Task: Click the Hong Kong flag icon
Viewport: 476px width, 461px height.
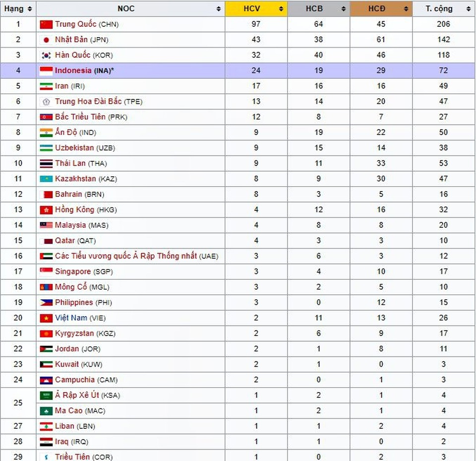Action: (x=46, y=210)
